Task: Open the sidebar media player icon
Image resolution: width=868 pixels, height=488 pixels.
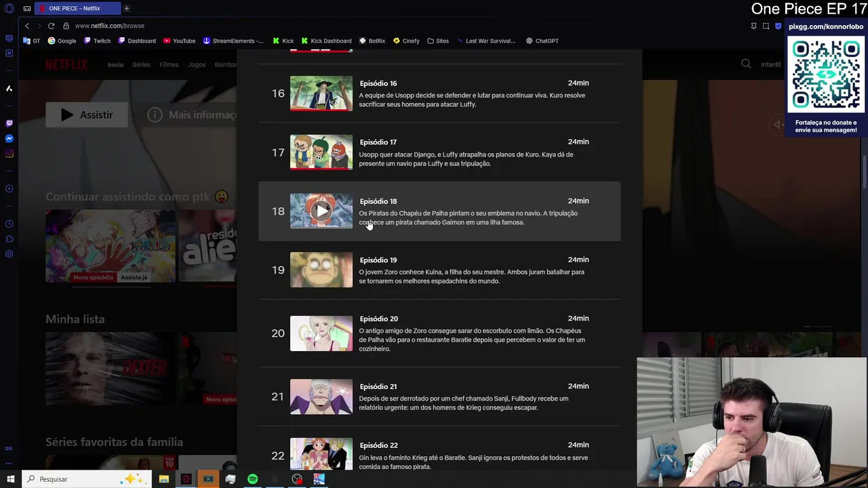Action: (x=9, y=188)
